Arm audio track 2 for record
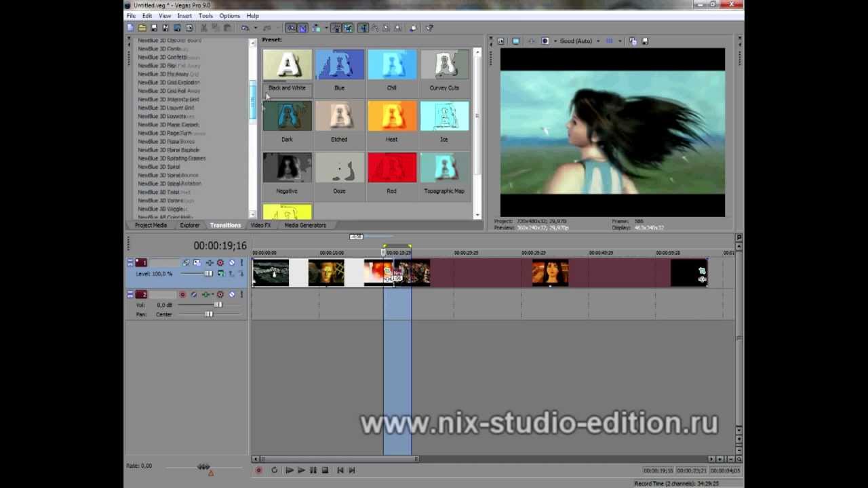The height and width of the screenshot is (488, 868). 182,294
